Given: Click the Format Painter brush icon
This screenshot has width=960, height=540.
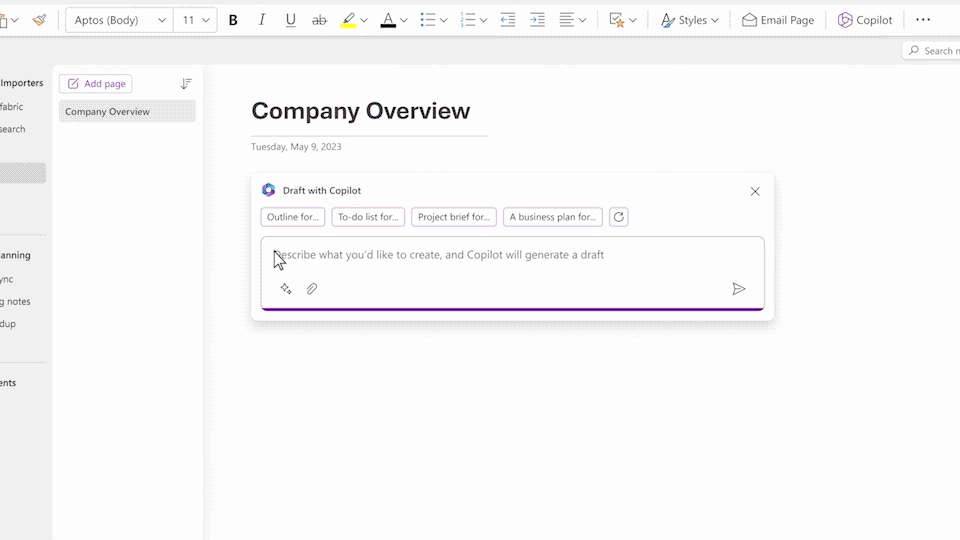Looking at the screenshot, I should [39, 20].
